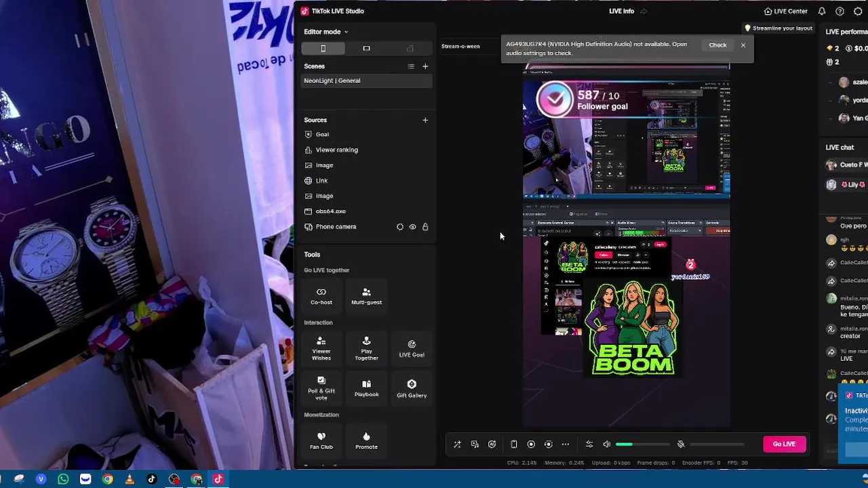Image resolution: width=868 pixels, height=488 pixels.
Task: Click the CPU: 2.14% status text
Action: [x=521, y=463]
